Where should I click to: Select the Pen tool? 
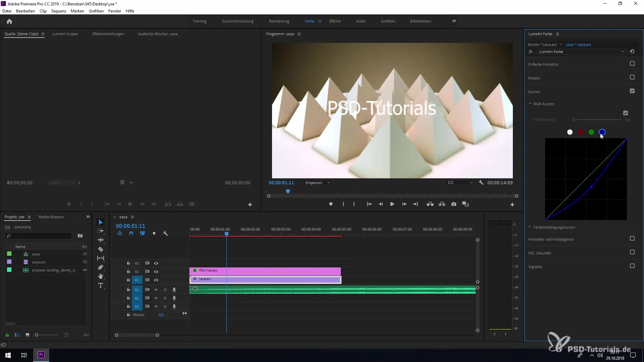101,267
